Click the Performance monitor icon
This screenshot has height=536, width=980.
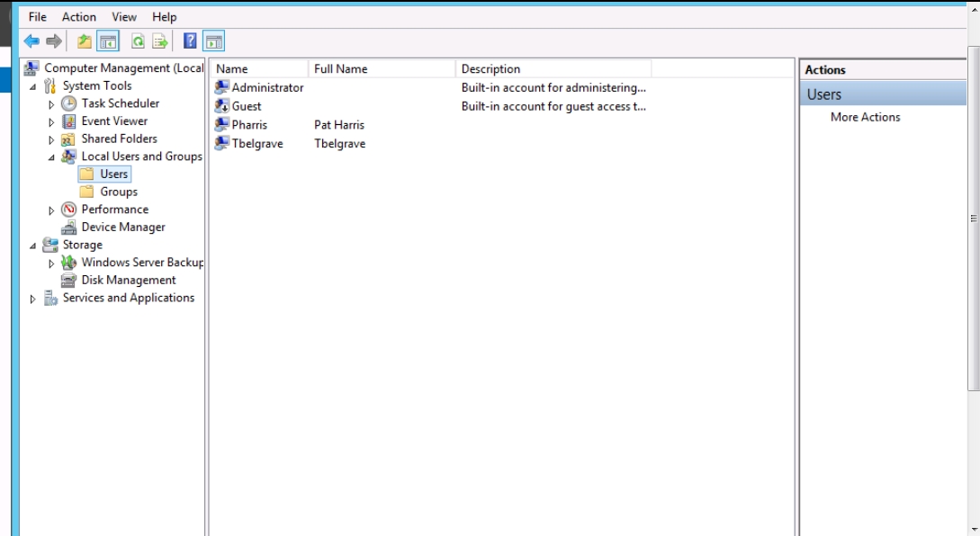(68, 210)
